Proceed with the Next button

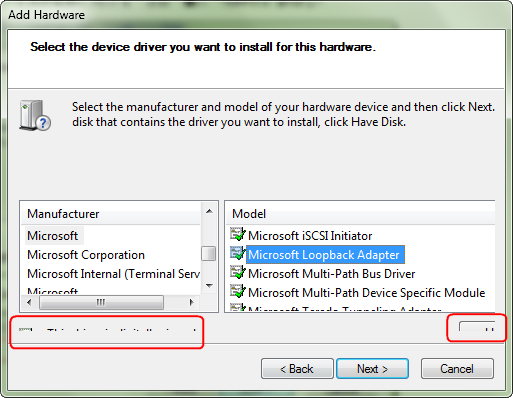(x=372, y=369)
